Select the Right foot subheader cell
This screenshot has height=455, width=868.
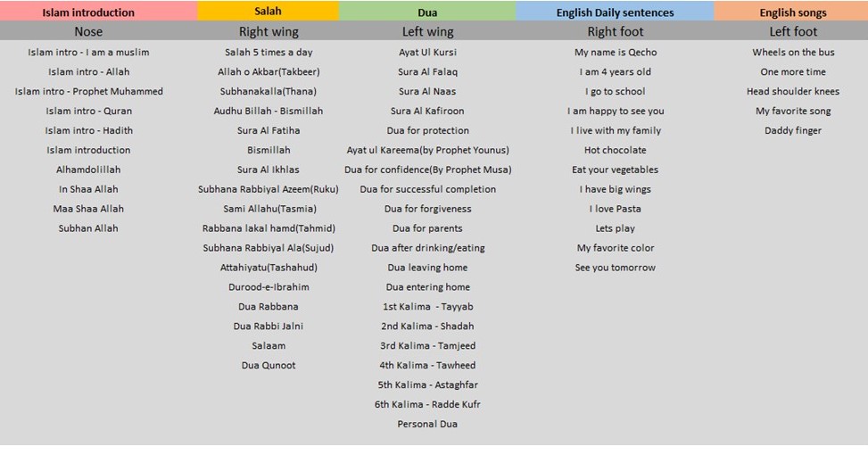tap(615, 32)
